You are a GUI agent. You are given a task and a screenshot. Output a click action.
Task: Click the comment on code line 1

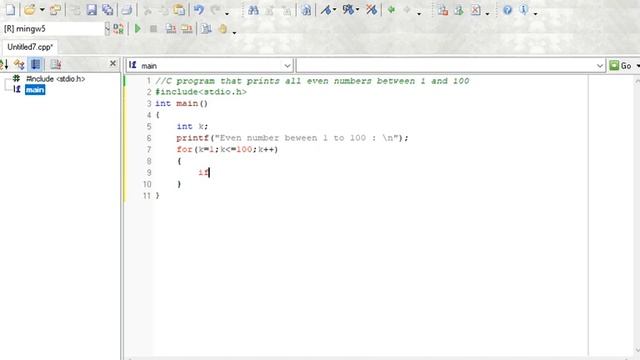point(312,81)
